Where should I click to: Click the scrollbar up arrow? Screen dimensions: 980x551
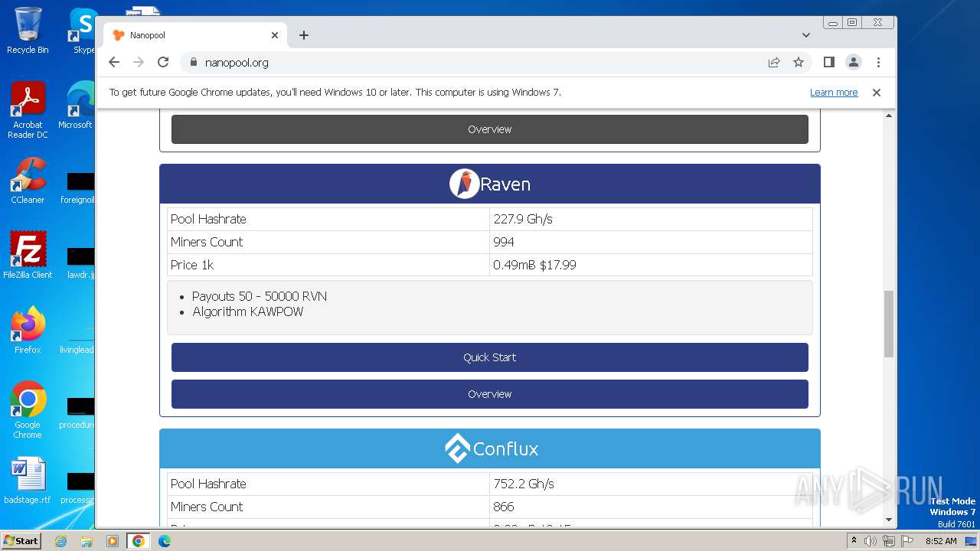pos(889,116)
